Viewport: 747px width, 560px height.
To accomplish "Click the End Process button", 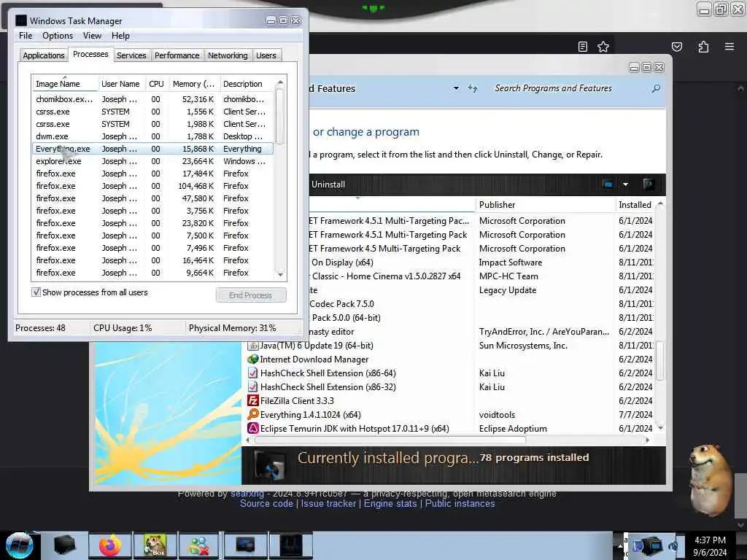I will 251,295.
